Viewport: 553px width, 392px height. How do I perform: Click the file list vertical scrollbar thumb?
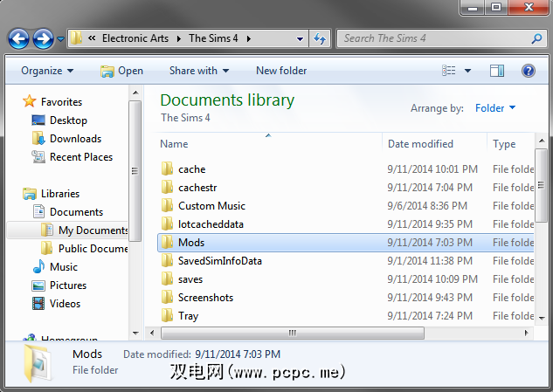pyautogui.click(x=541, y=185)
